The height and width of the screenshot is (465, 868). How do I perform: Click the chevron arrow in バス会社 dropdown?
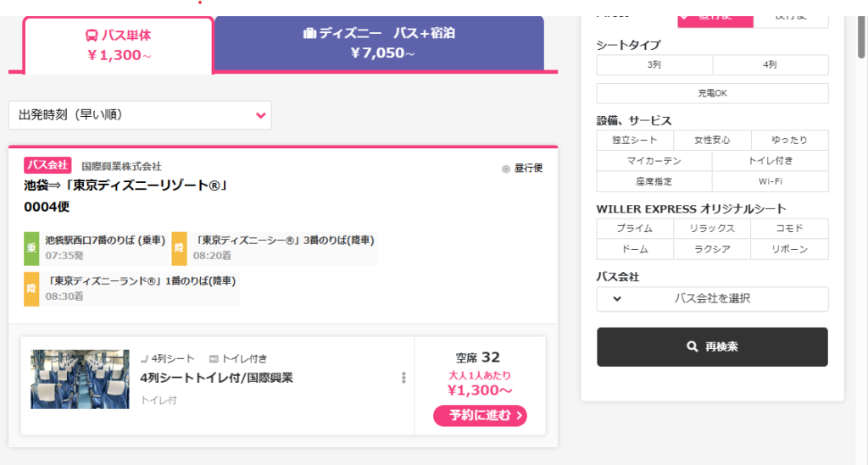tap(617, 299)
